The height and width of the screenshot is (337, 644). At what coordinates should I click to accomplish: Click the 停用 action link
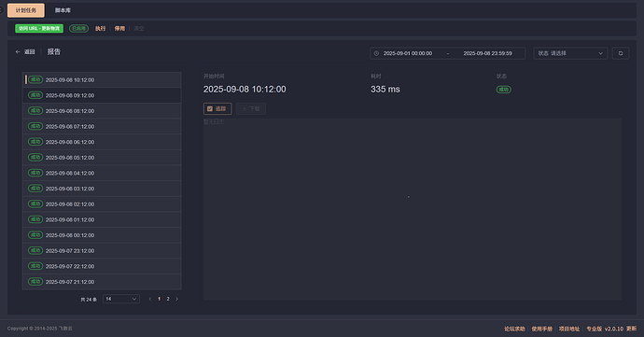pyautogui.click(x=119, y=28)
